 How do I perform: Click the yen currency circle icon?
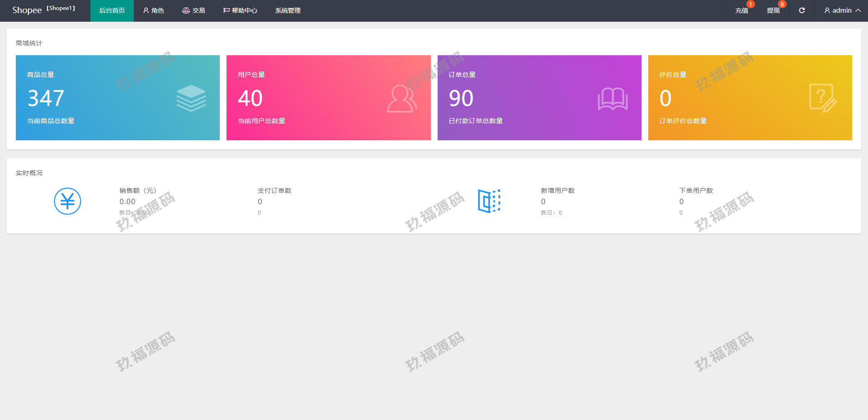pos(67,201)
